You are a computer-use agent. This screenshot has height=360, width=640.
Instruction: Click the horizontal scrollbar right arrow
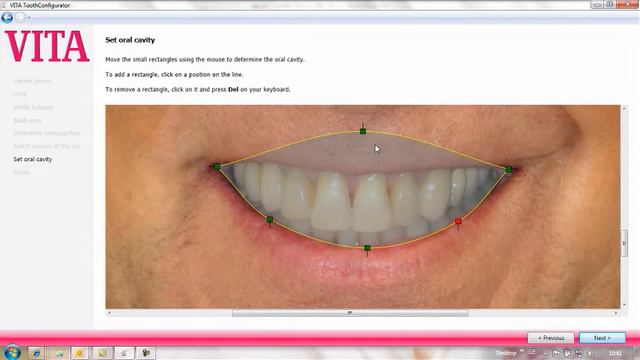pyautogui.click(x=616, y=313)
